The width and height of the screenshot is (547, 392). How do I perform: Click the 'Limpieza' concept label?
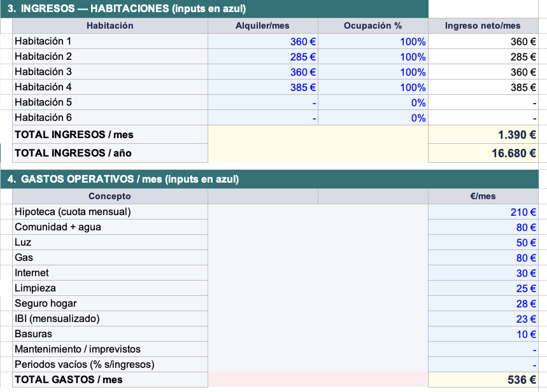pos(35,288)
